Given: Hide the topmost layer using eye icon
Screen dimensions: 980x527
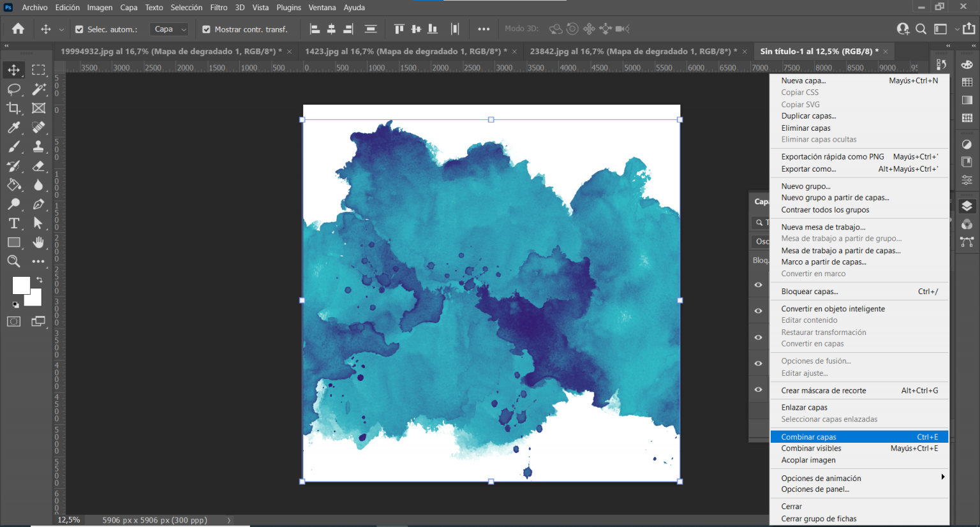Looking at the screenshot, I should point(759,285).
